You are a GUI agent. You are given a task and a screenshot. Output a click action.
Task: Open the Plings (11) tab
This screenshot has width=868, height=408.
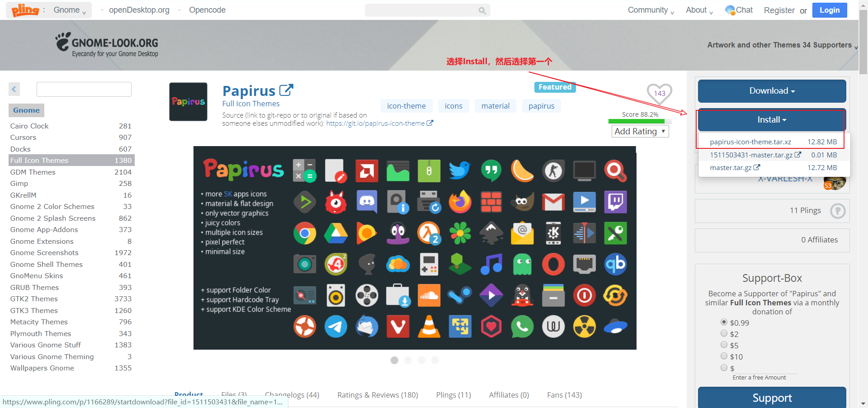(453, 395)
